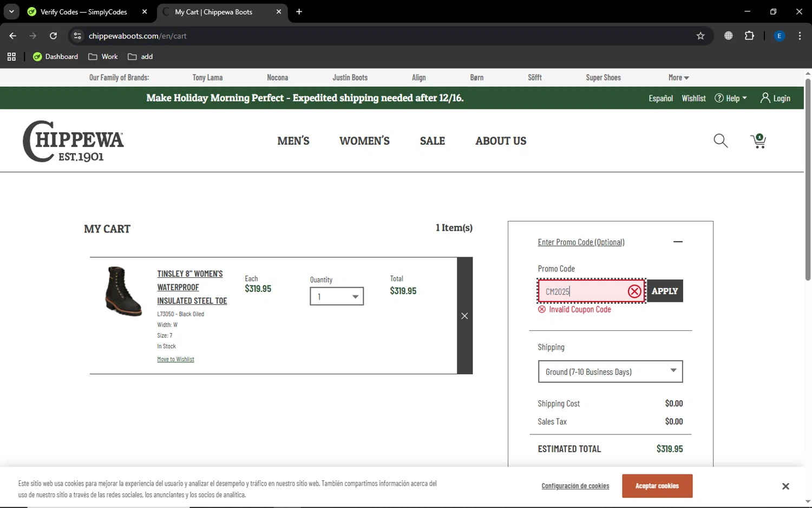Collapse the promo code section minus icon
This screenshot has width=812, height=508.
point(678,242)
